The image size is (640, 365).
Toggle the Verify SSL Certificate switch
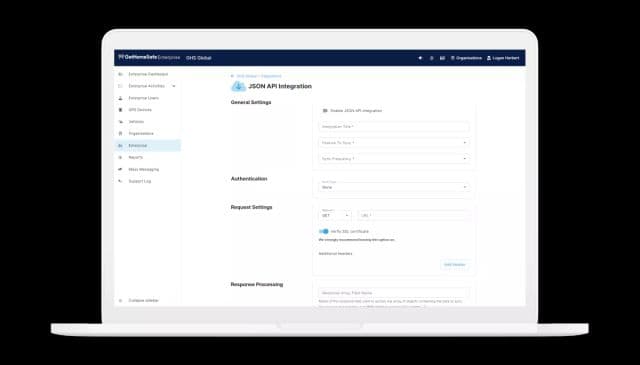324,231
